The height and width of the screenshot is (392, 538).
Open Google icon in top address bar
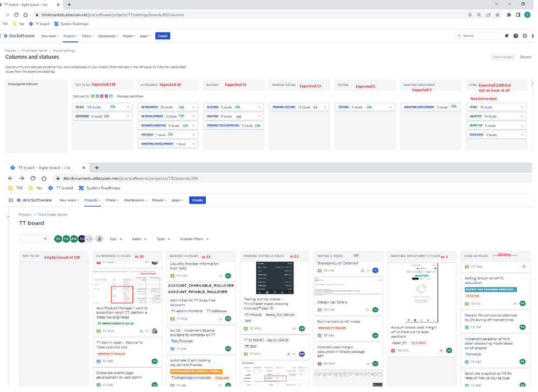[x=470, y=15]
